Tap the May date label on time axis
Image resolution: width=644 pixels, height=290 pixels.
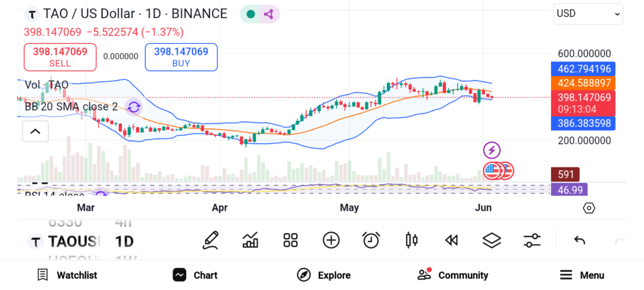[350, 208]
